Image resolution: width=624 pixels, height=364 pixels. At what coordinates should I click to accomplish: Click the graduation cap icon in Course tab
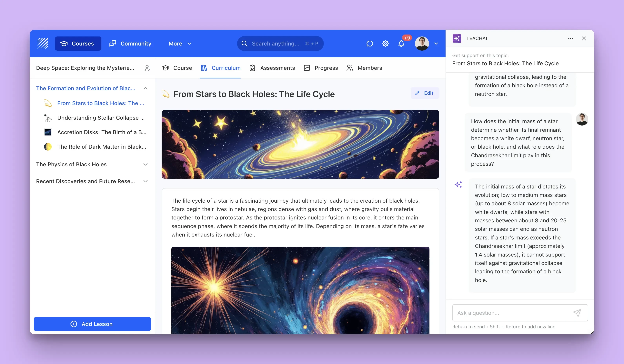point(165,68)
